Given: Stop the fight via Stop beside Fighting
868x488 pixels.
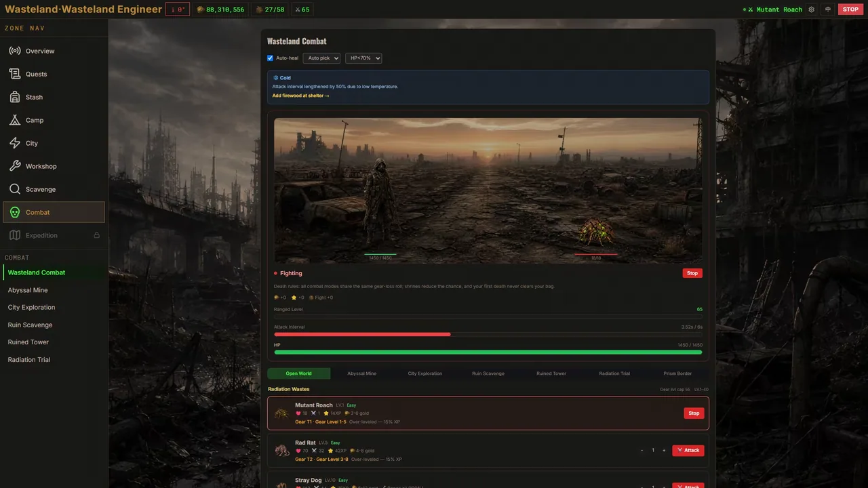Looking at the screenshot, I should coord(692,273).
